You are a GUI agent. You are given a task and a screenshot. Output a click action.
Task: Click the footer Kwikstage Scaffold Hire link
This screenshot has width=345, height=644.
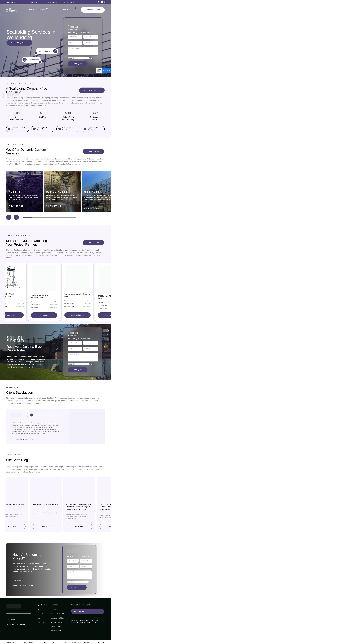58,614
